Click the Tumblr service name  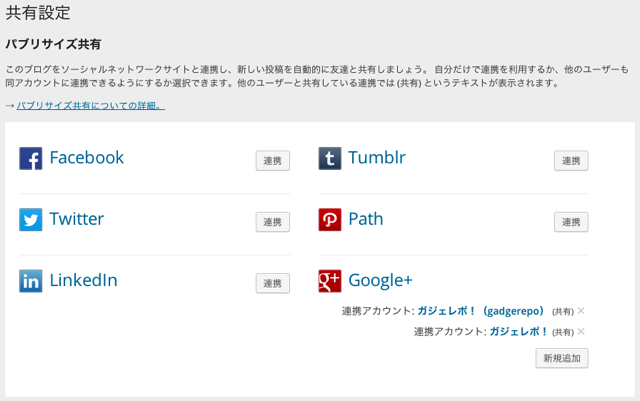point(377,158)
